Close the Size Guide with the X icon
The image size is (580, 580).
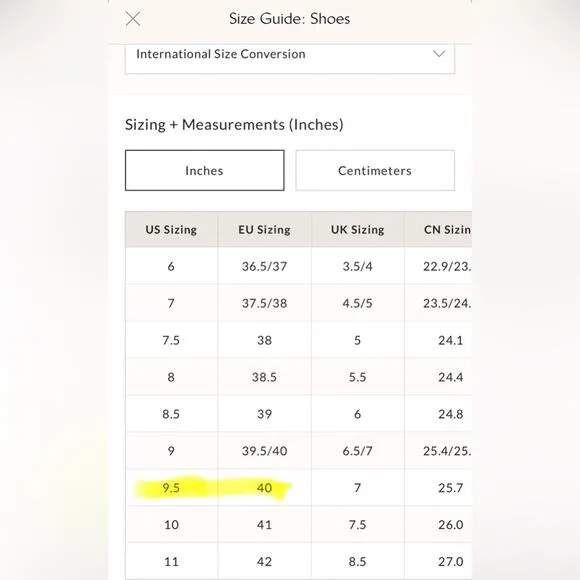[133, 18]
